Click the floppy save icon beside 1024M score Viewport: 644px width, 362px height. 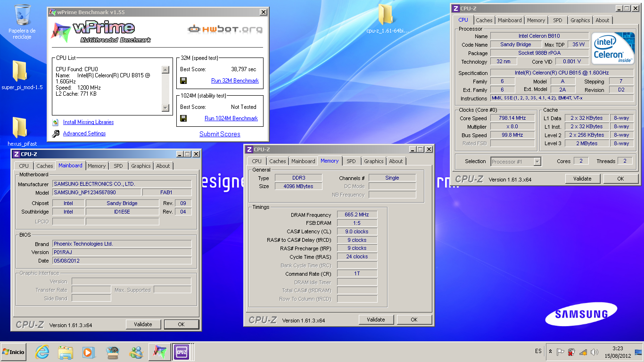click(x=183, y=118)
